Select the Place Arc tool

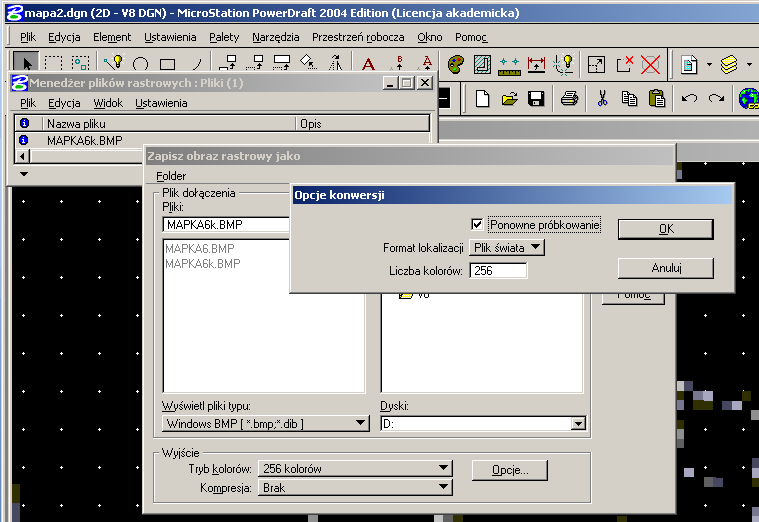tap(196, 64)
